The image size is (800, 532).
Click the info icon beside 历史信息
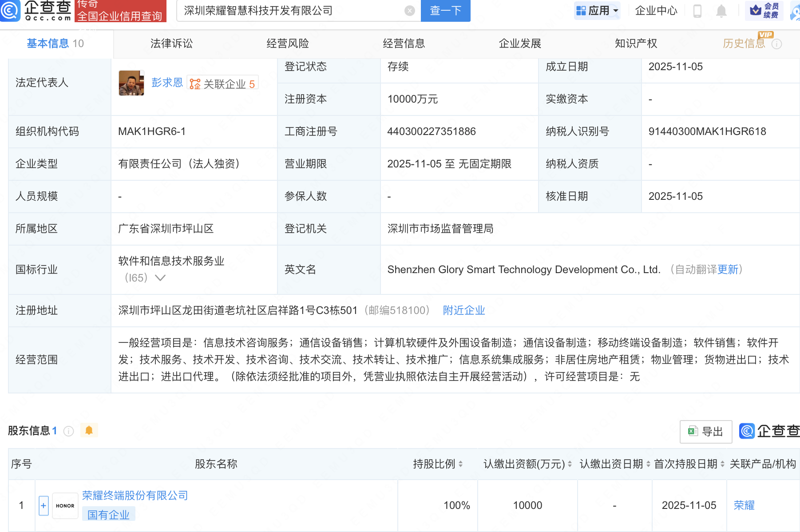tap(776, 44)
